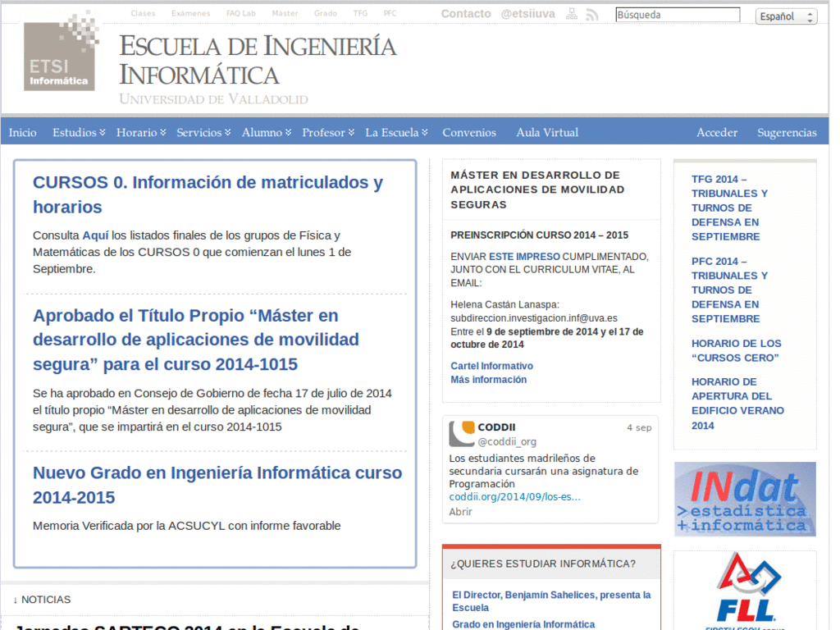Open the @etsiiuva Twitter link
The height and width of the screenshot is (630, 840).
point(527,14)
